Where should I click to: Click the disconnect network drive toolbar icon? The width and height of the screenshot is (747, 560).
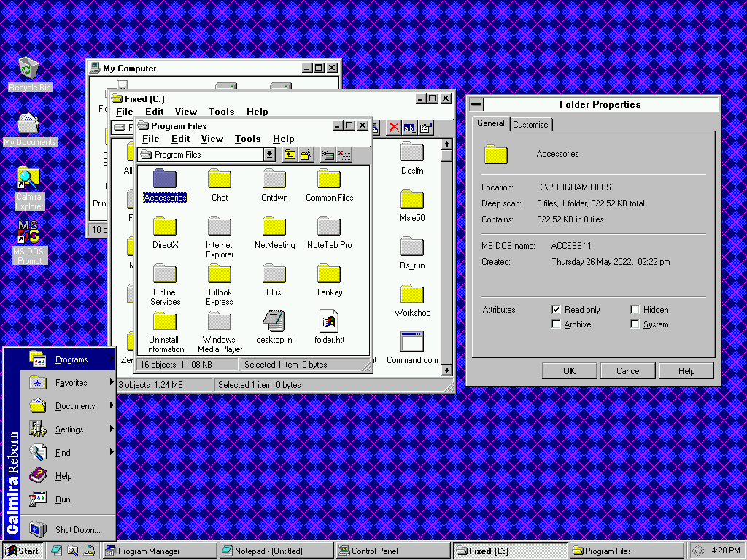point(344,155)
